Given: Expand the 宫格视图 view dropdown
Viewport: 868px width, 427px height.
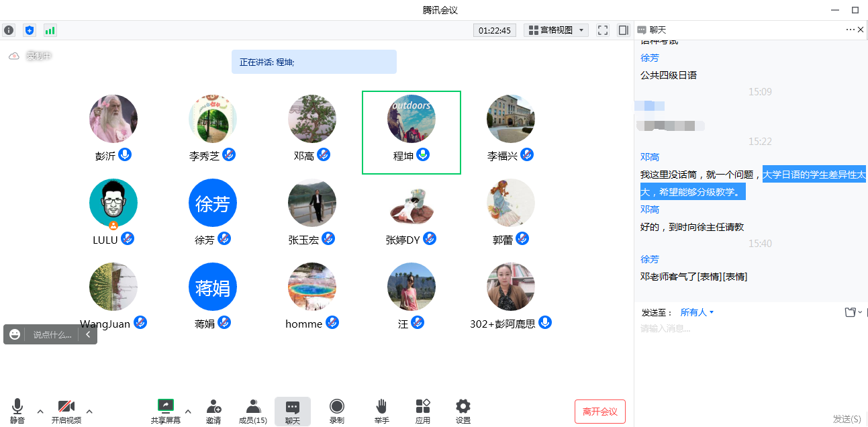Looking at the screenshot, I should (557, 30).
